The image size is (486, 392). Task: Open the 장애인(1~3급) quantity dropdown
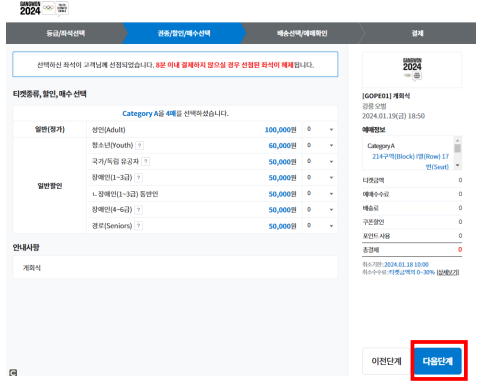click(x=320, y=177)
